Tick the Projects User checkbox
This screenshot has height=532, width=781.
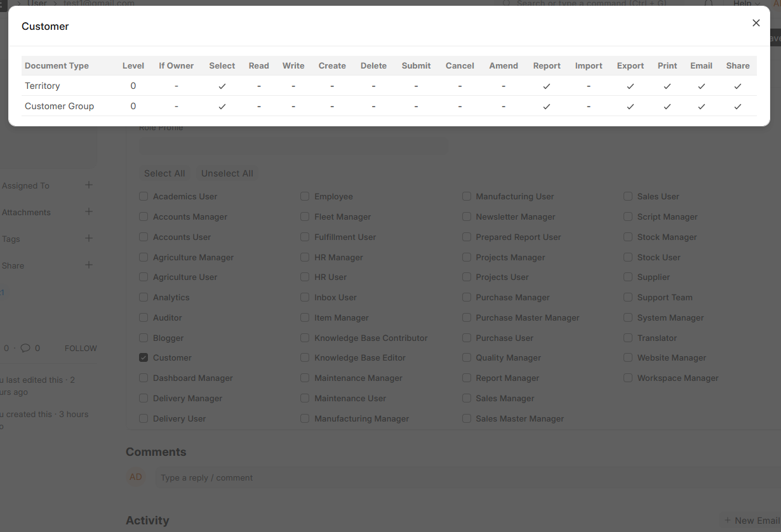467,277
